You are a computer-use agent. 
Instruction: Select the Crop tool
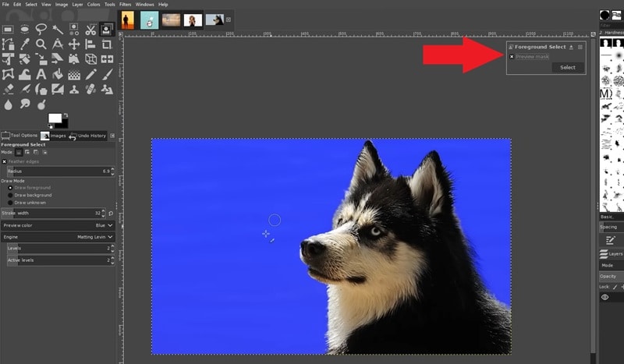(107, 44)
